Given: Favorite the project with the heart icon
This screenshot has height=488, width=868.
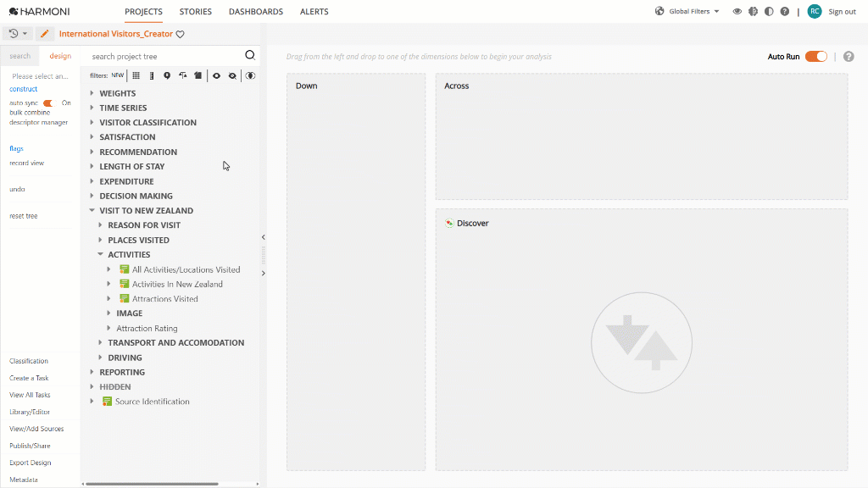Looking at the screenshot, I should point(180,34).
